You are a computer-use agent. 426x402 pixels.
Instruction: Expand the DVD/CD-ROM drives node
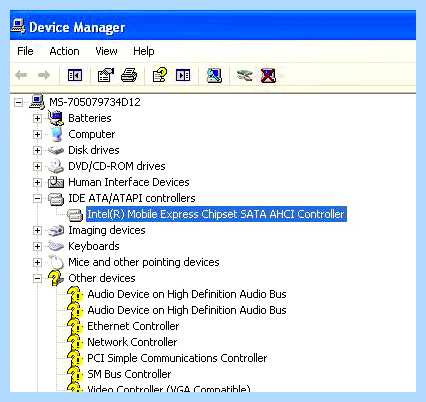(x=37, y=166)
